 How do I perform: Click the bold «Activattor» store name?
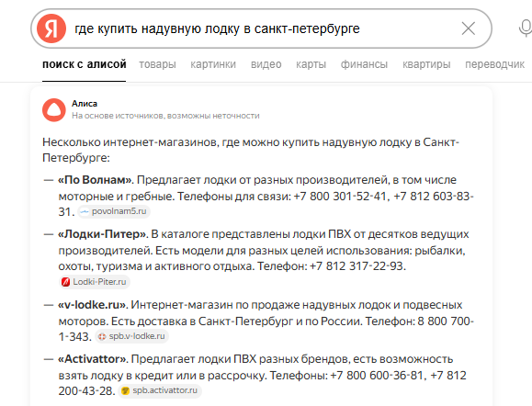point(93,359)
